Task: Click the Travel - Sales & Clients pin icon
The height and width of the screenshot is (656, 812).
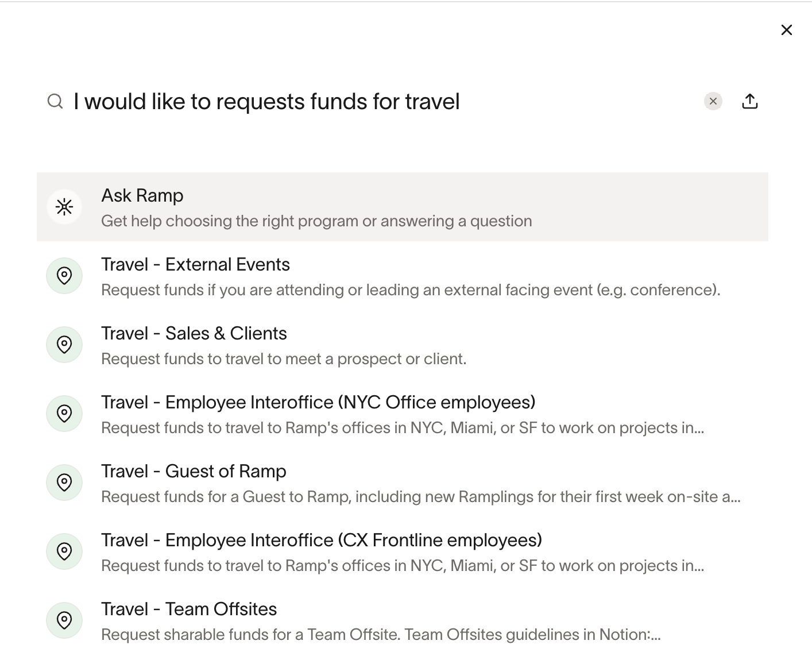Action: point(64,345)
